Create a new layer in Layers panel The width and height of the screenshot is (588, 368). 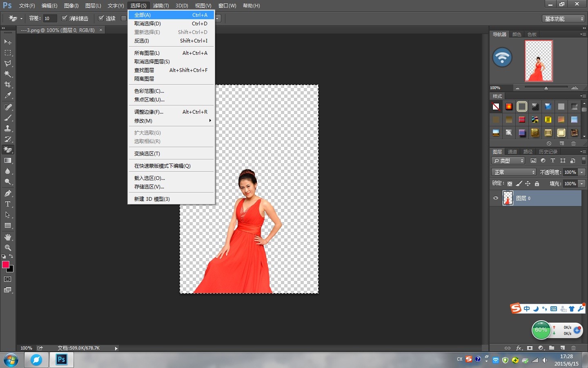pos(563,348)
